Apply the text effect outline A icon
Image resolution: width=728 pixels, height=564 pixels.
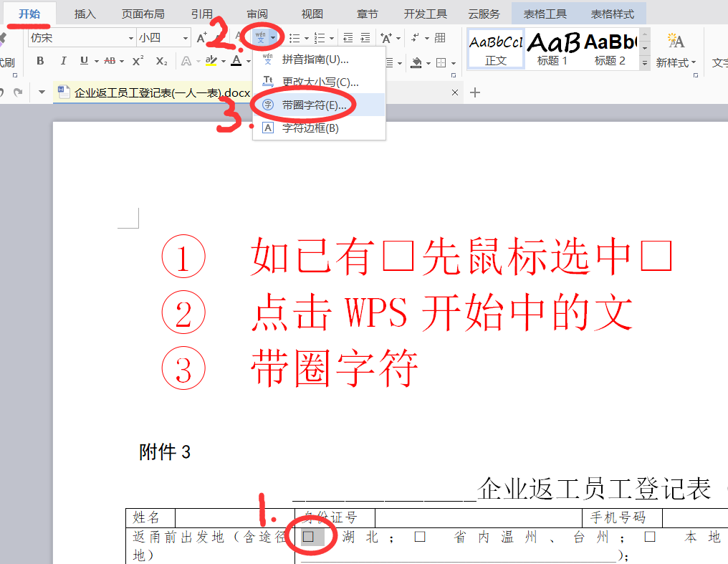pyautogui.click(x=186, y=61)
